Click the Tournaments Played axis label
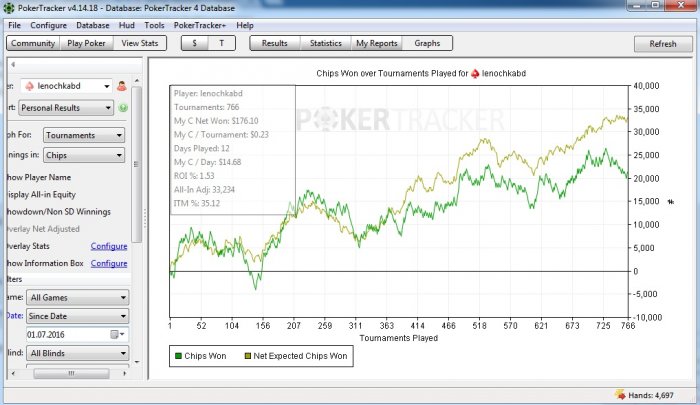Image resolution: width=700 pixels, height=405 pixels. [x=399, y=338]
